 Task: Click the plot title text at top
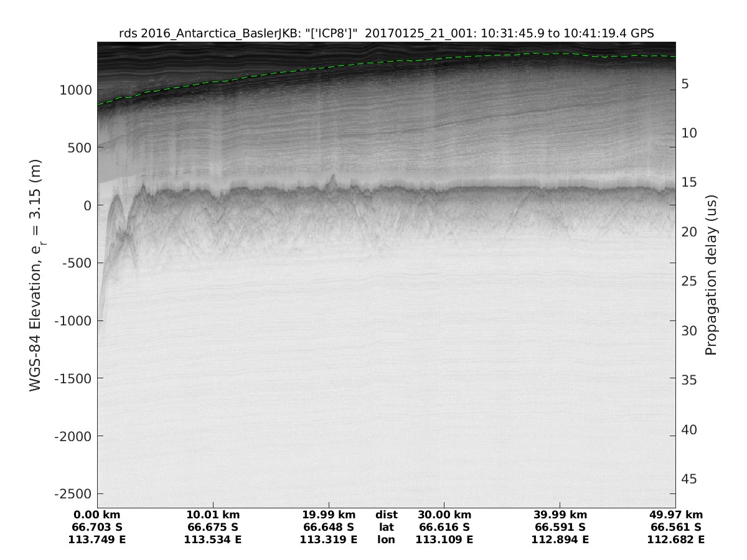coord(386,34)
